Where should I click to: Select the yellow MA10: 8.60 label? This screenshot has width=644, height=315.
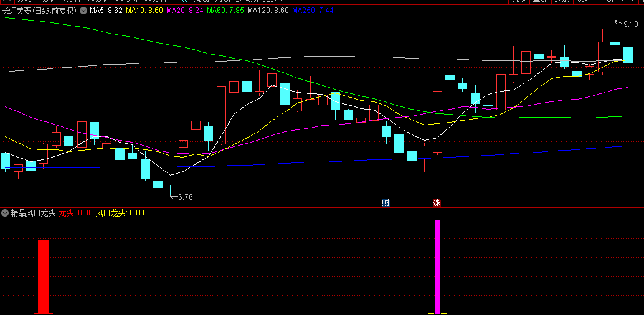144,11
